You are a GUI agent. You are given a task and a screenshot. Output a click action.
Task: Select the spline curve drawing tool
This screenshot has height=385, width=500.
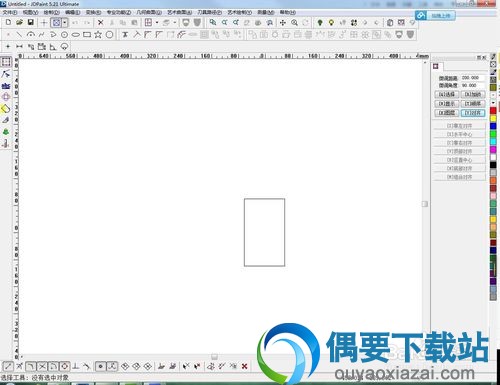(x=42, y=34)
